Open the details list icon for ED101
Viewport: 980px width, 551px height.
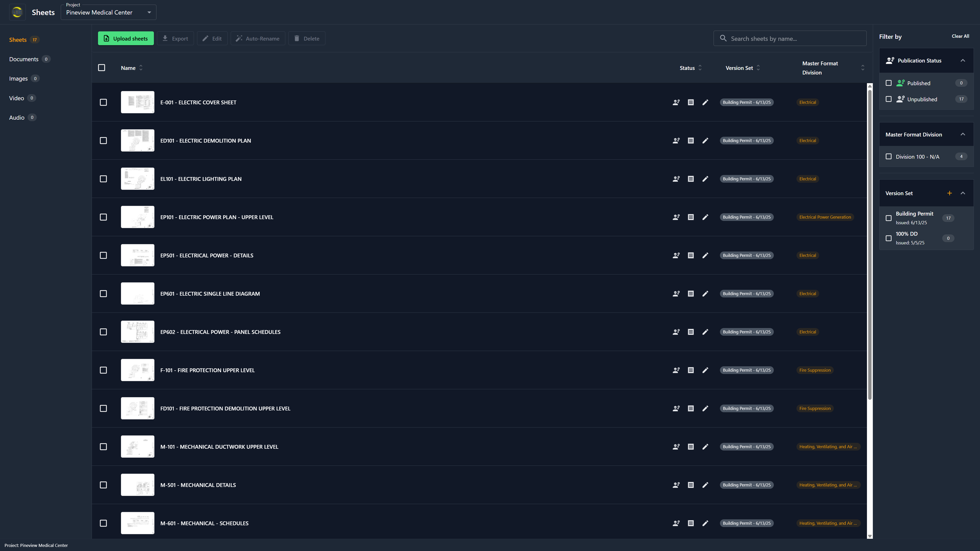[691, 141]
